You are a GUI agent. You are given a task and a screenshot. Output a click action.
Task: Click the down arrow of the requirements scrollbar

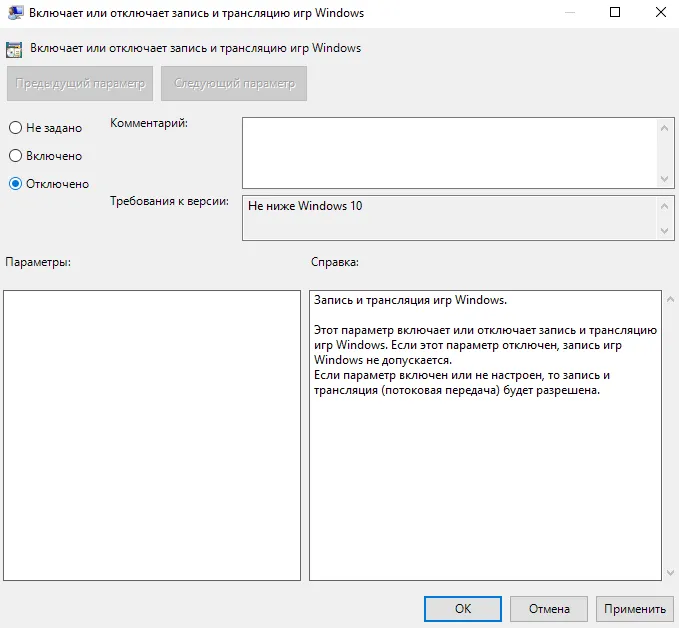pos(667,231)
